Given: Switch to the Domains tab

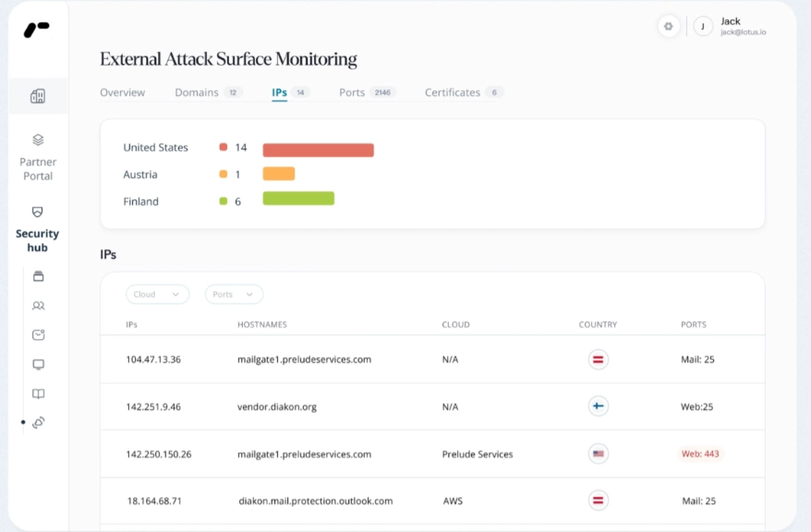Looking at the screenshot, I should click(x=196, y=92).
